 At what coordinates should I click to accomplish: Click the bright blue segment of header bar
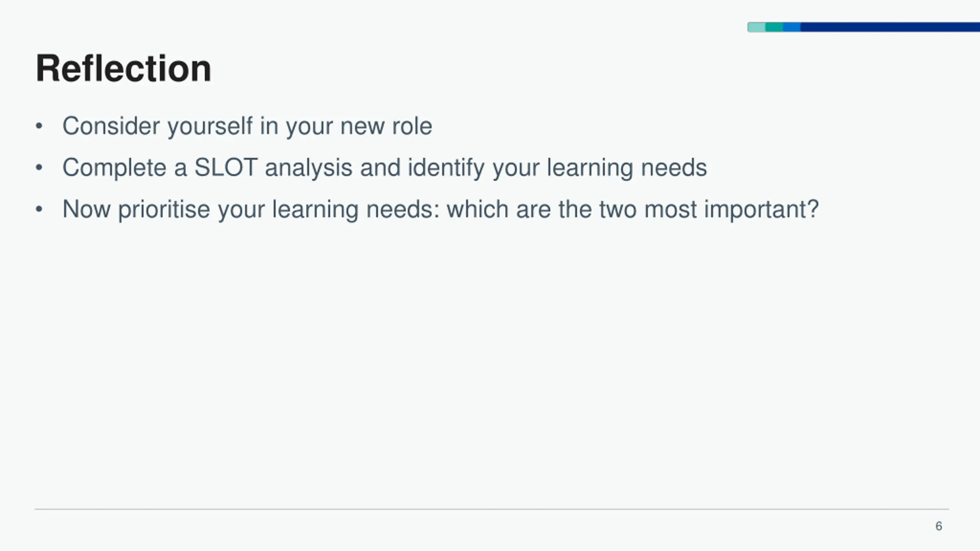tap(792, 27)
